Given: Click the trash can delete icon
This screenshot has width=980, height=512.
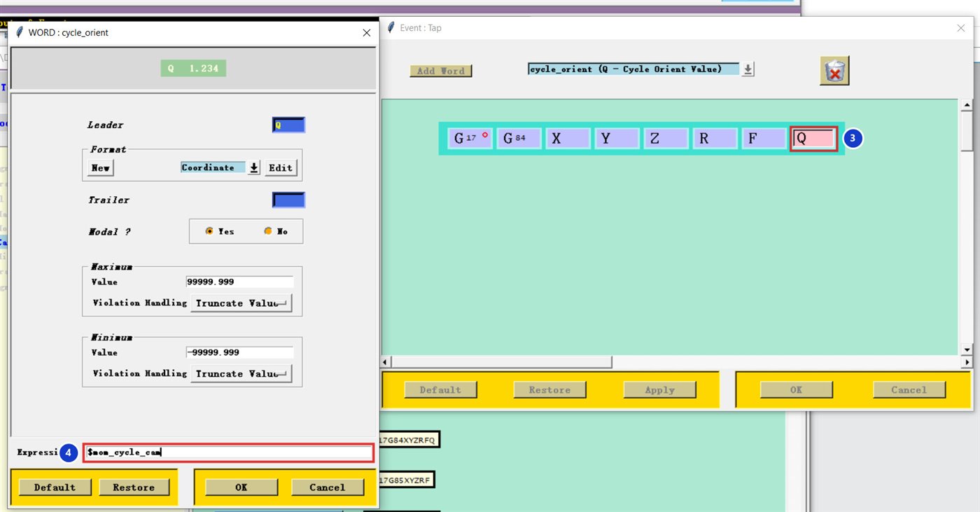Looking at the screenshot, I should pos(834,71).
